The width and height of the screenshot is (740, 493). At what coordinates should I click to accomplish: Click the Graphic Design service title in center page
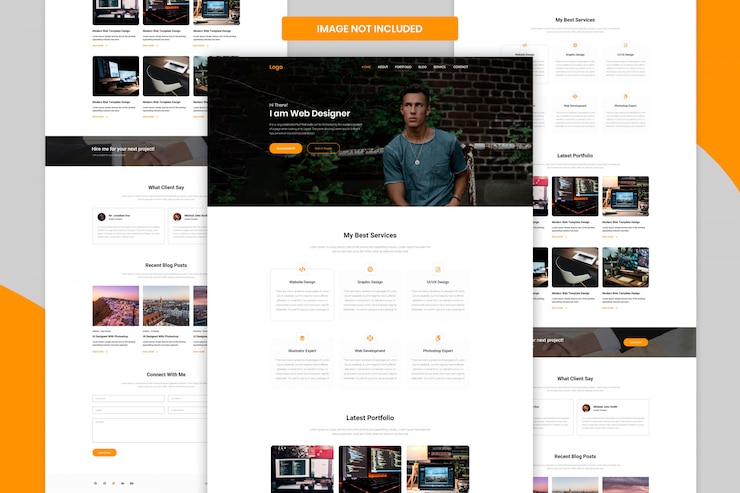click(x=370, y=282)
